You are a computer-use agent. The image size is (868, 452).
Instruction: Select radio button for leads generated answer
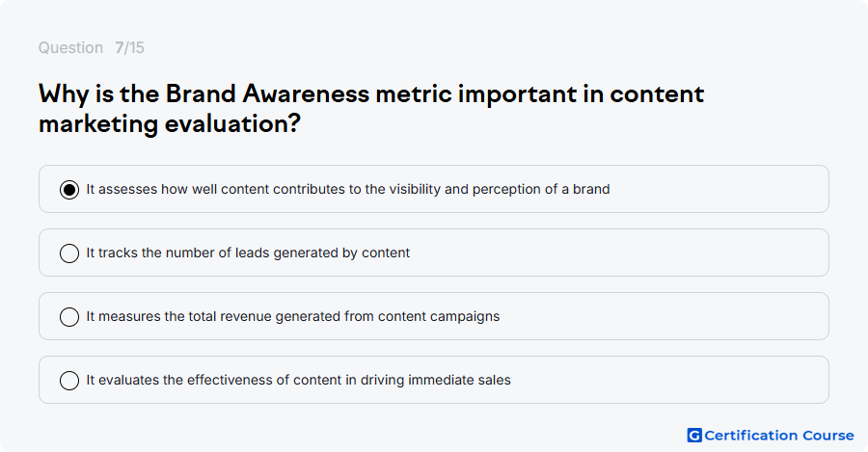pyautogui.click(x=69, y=253)
